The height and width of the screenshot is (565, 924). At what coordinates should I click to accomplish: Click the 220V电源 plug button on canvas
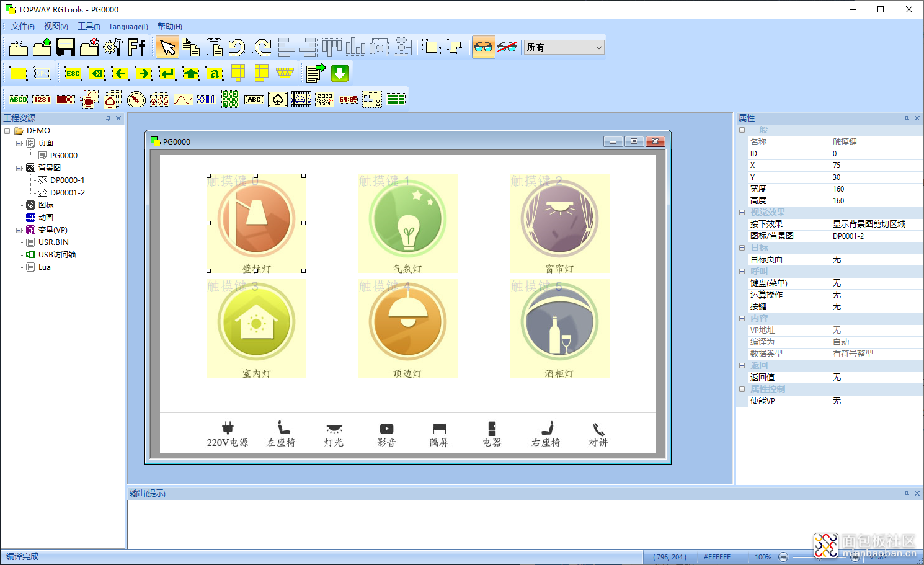pos(228,434)
